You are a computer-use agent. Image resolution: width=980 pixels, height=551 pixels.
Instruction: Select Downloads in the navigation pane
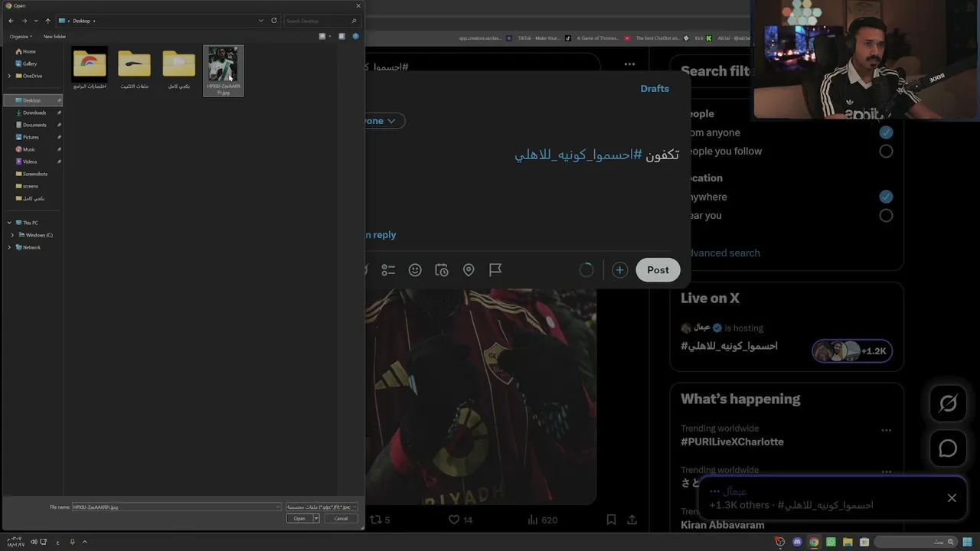click(31, 112)
